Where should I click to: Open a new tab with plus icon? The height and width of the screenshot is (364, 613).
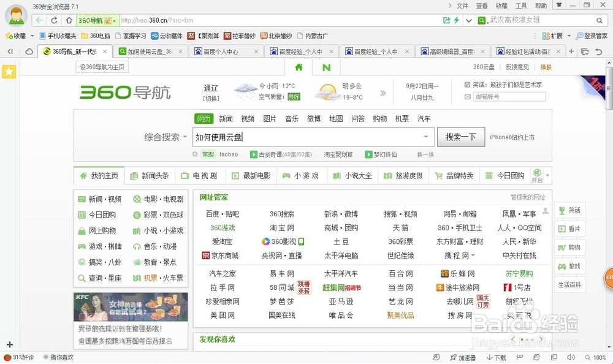(x=571, y=51)
